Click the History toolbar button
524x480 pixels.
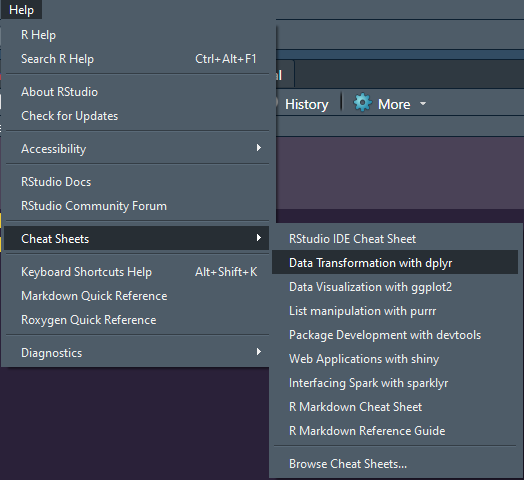tap(306, 104)
